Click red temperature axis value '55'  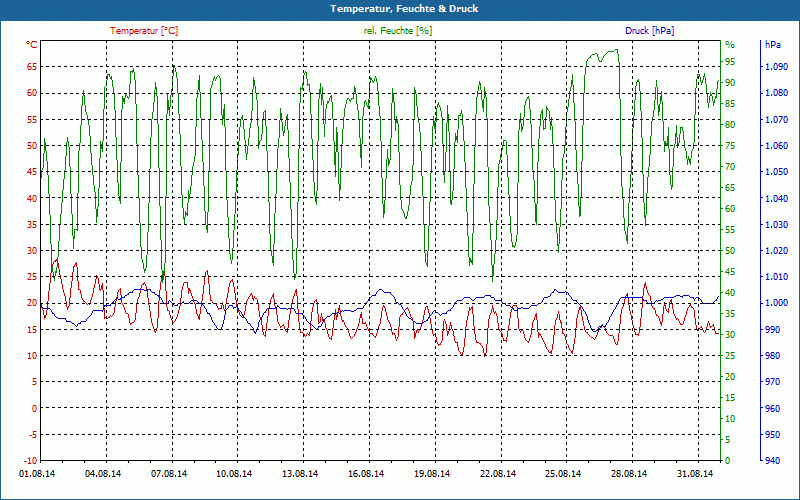coord(32,119)
